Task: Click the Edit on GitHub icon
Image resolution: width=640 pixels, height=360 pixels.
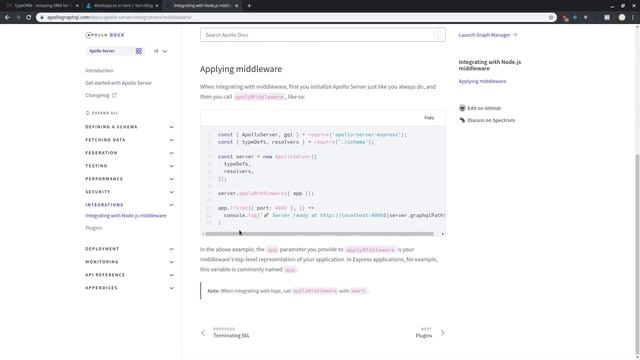Action: point(462,108)
